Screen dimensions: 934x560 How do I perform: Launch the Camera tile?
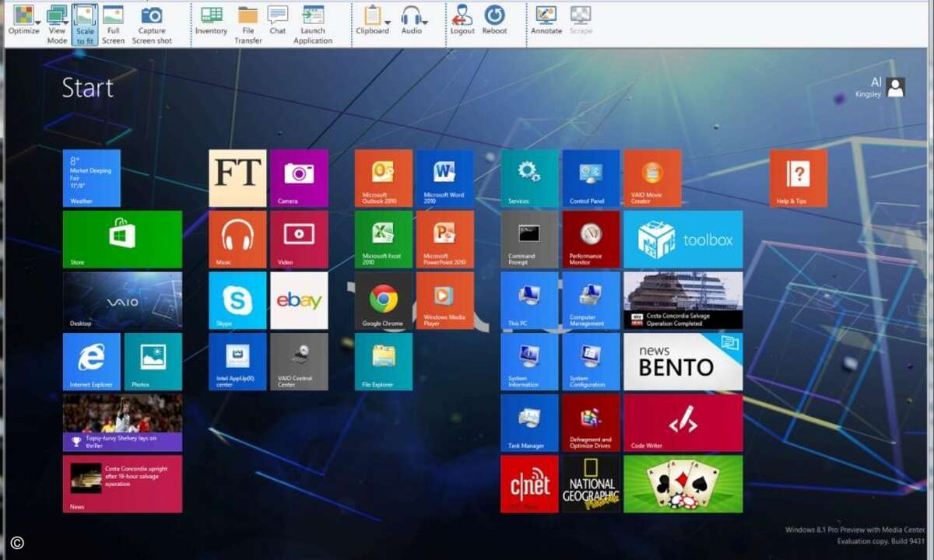click(299, 178)
